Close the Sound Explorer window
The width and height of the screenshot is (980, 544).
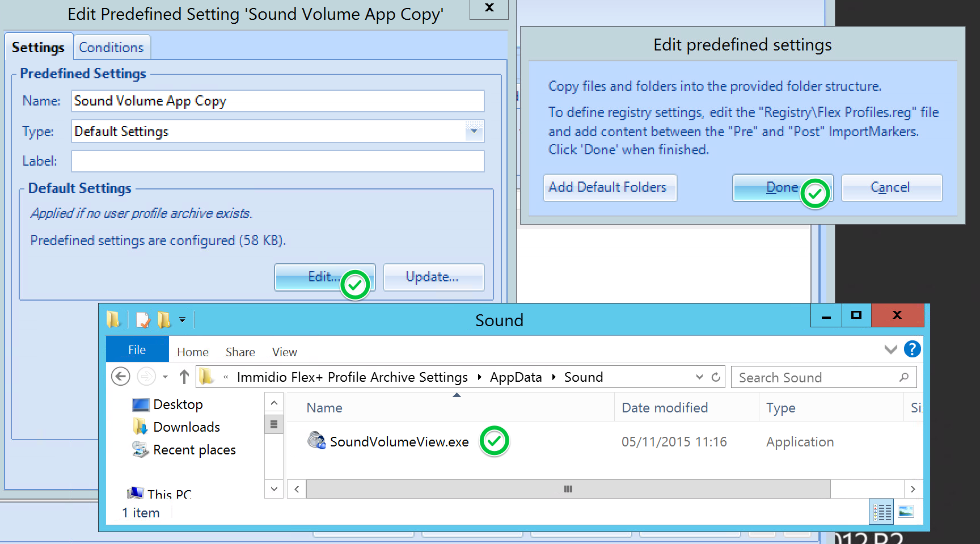(x=897, y=315)
